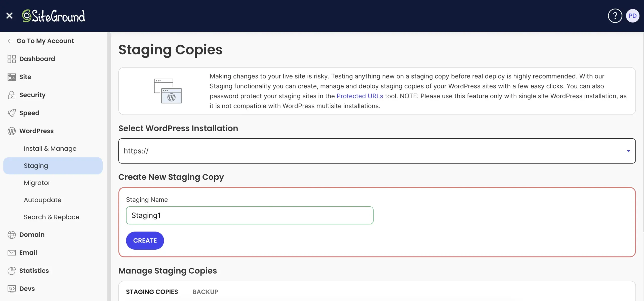Viewport: 644px width, 301px height.
Task: Click the Email envelope icon
Action: tap(12, 253)
